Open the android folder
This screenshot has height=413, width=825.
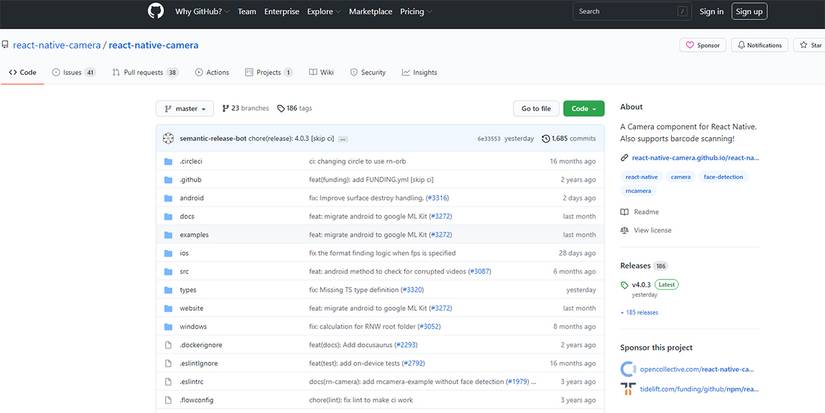tap(192, 198)
